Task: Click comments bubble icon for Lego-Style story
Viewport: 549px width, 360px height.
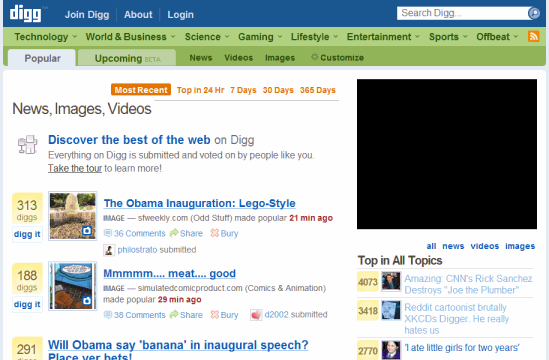Action: [108, 233]
